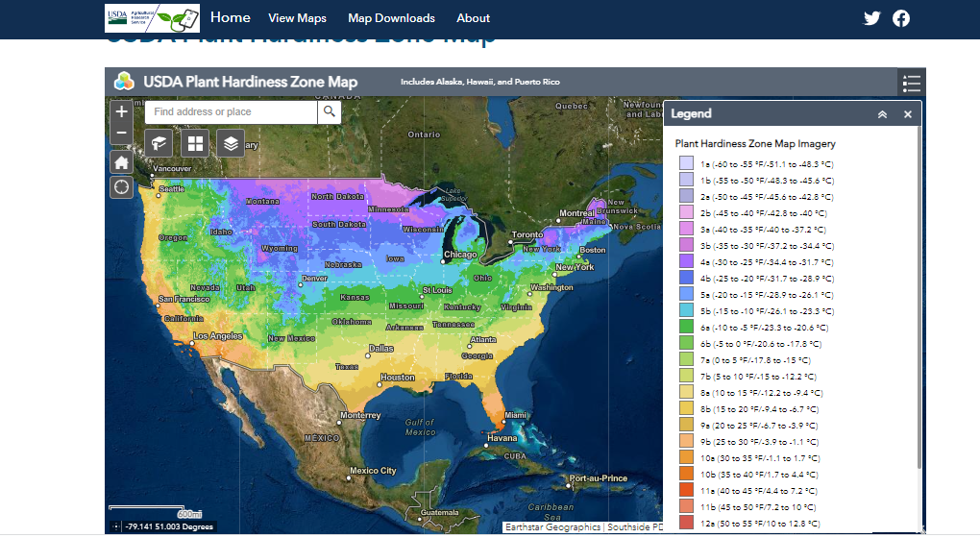
Task: Click the Legend panel vertical scrollbar
Action: pyautogui.click(x=919, y=297)
